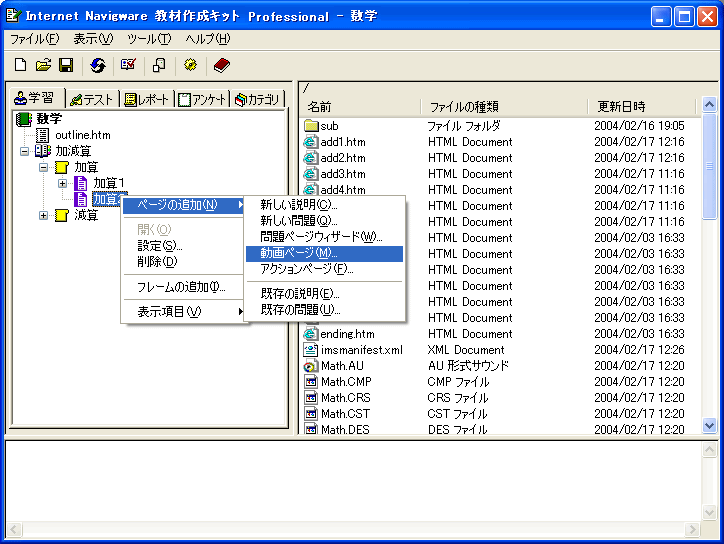The image size is (724, 544).
Task: Expand the 加算1 tree node
Action: (62, 183)
